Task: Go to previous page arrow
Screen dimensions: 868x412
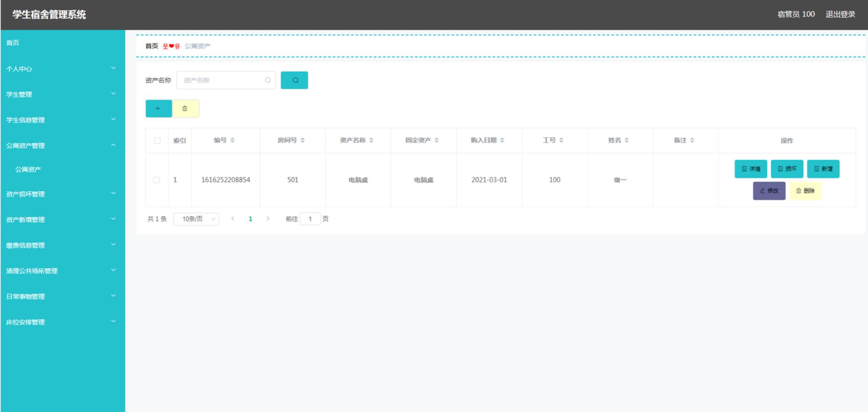Action: coord(233,219)
